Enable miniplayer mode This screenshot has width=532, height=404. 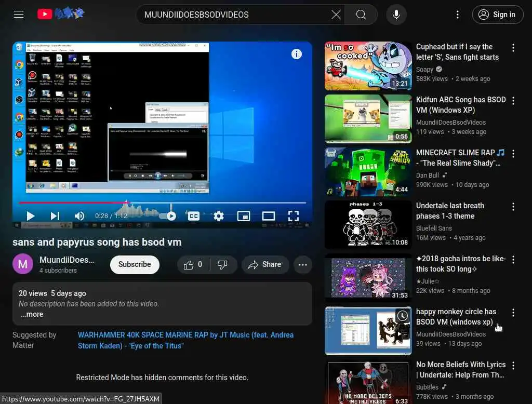tap(244, 216)
